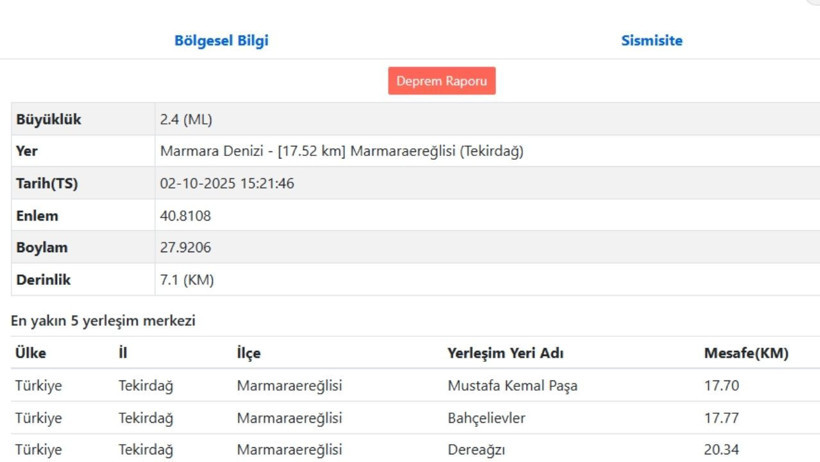Click the distance value 20.34
This screenshot has height=462, width=820.
(721, 450)
